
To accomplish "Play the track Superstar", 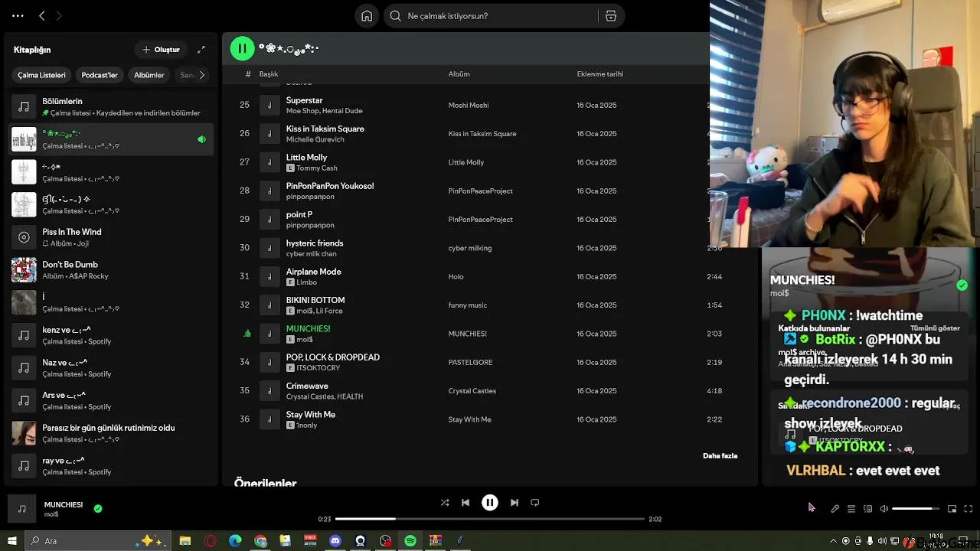I will 304,100.
